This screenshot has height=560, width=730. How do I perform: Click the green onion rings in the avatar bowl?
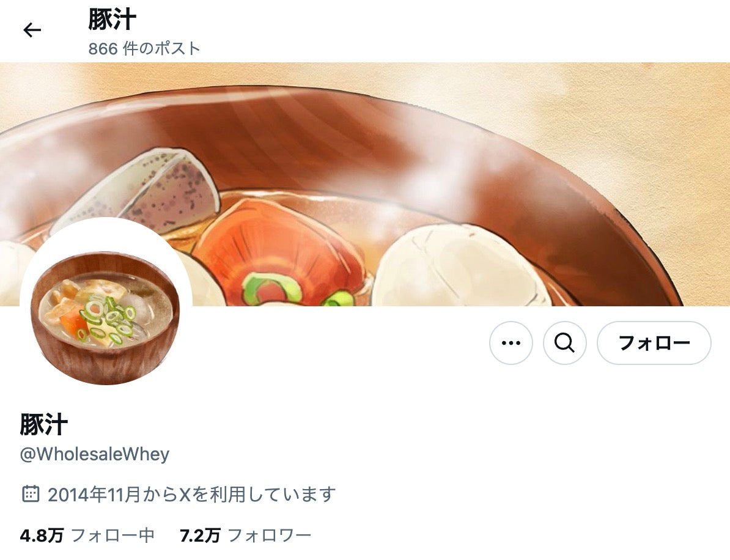pos(105,319)
